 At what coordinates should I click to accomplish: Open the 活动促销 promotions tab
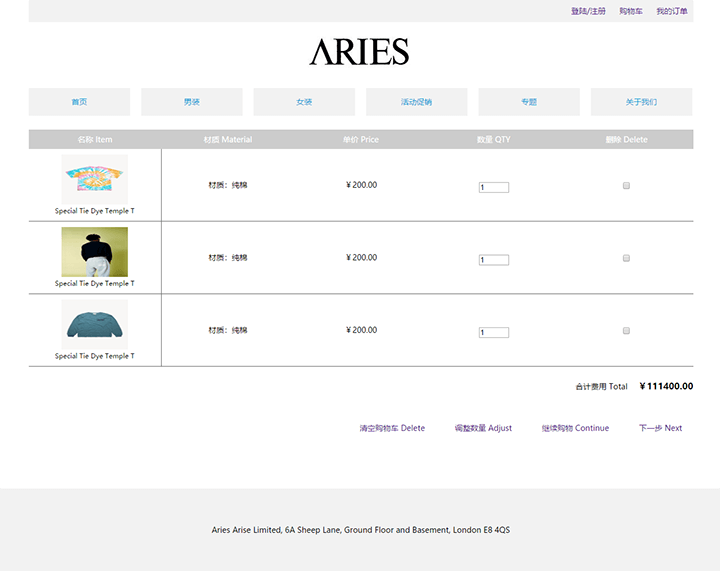[x=416, y=102]
